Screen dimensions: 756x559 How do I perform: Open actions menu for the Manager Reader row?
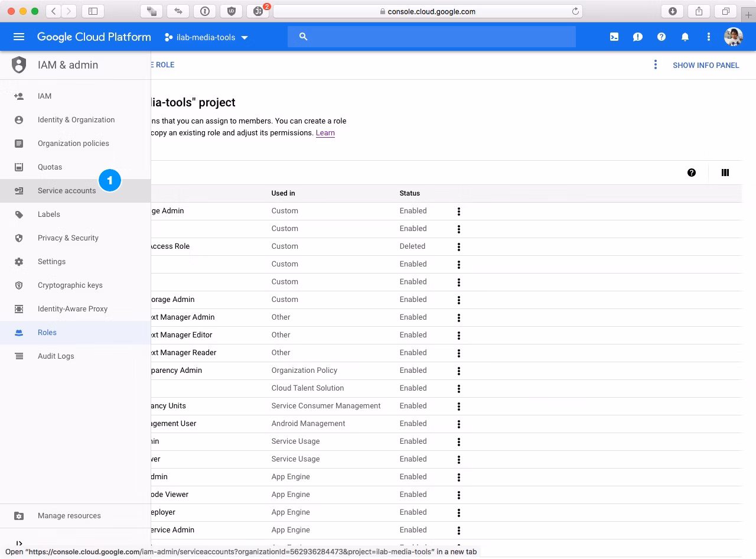(459, 353)
